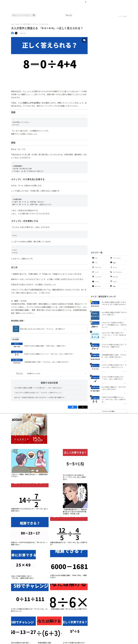Viewport: 138px width, 644px height.
Task: Open recommended card 80−23−17
Action: [x=30, y=531]
